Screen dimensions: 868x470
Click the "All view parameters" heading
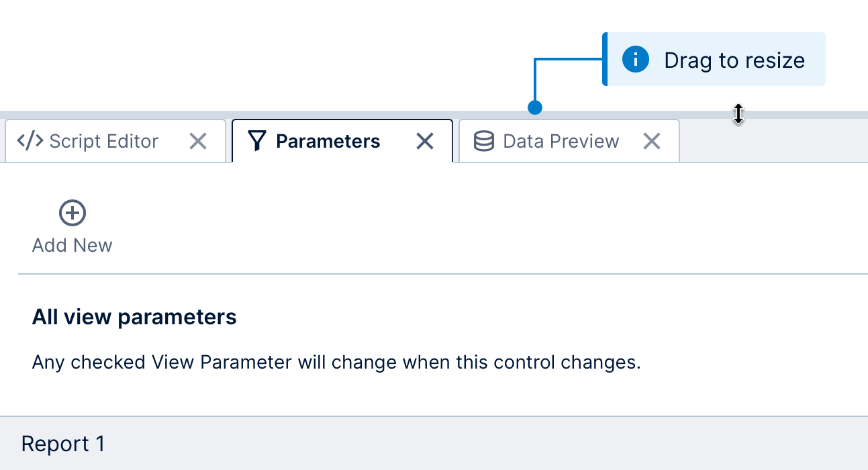134,317
